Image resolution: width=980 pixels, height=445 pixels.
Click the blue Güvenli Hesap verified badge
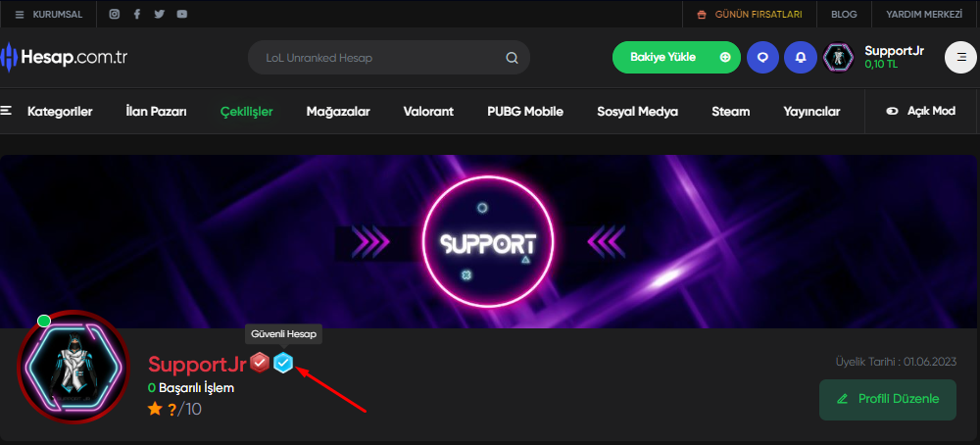[x=284, y=363]
